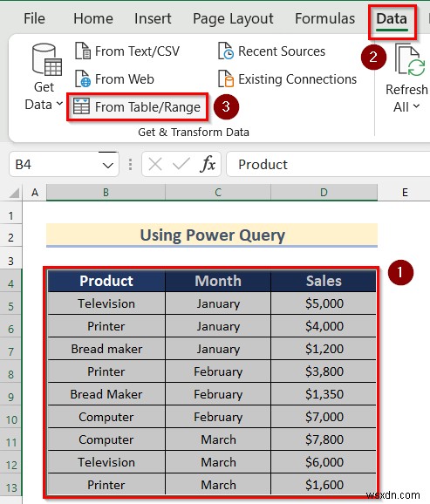The height and width of the screenshot is (504, 430).
Task: Click the Insert Function fx icon
Action: 208,164
